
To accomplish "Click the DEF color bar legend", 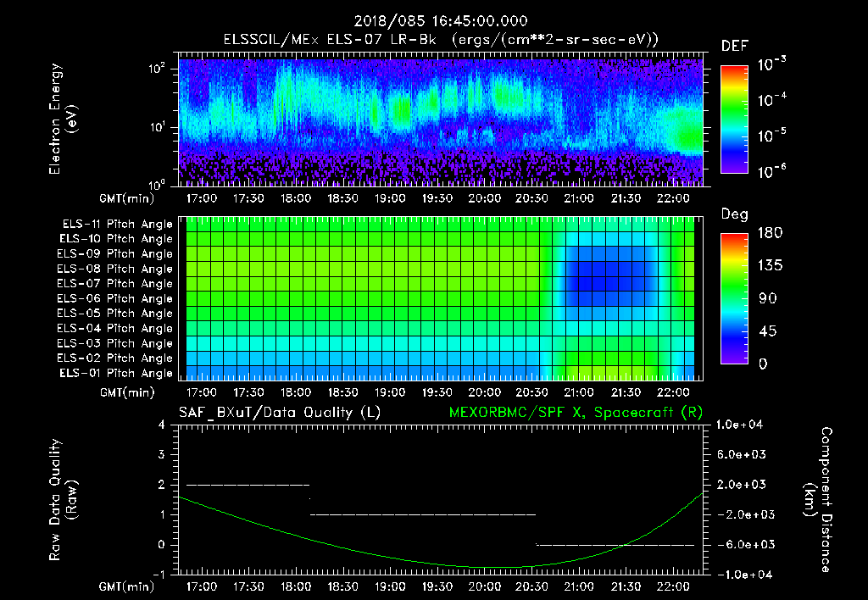I will coord(734,119).
